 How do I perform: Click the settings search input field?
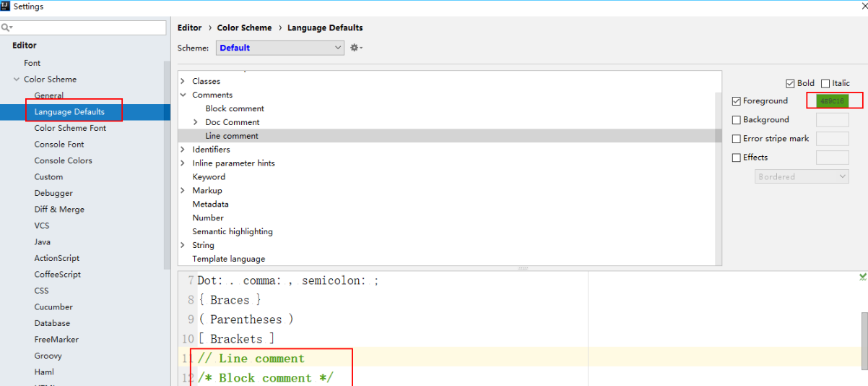[83, 27]
